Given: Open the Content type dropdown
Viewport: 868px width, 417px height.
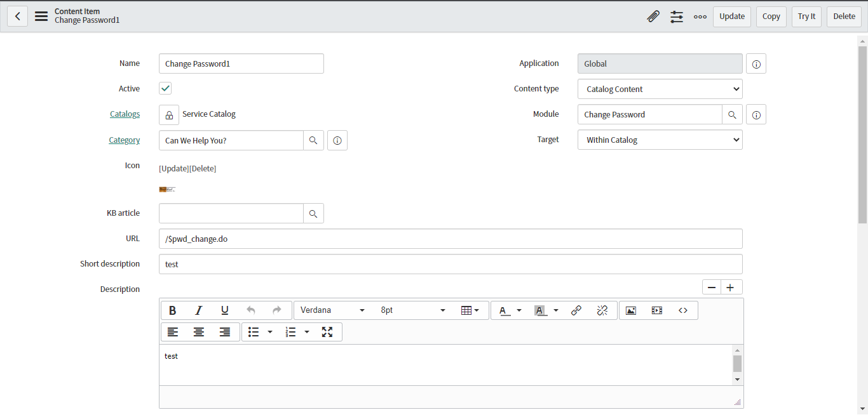Looking at the screenshot, I should pos(660,89).
